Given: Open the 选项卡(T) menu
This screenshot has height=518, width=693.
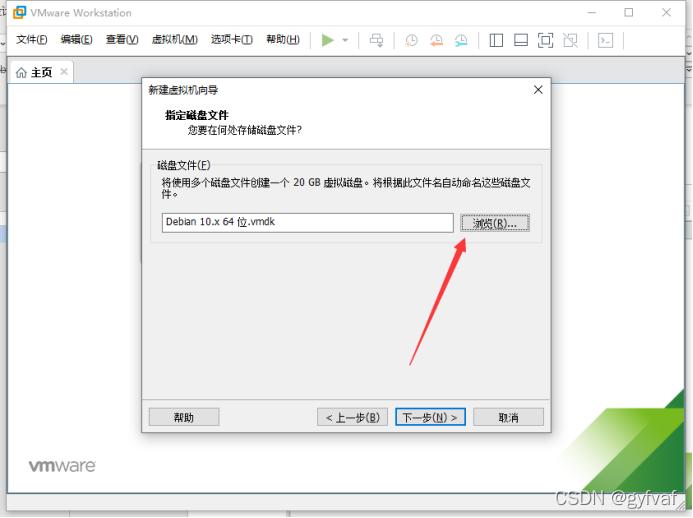Looking at the screenshot, I should pyautogui.click(x=232, y=40).
